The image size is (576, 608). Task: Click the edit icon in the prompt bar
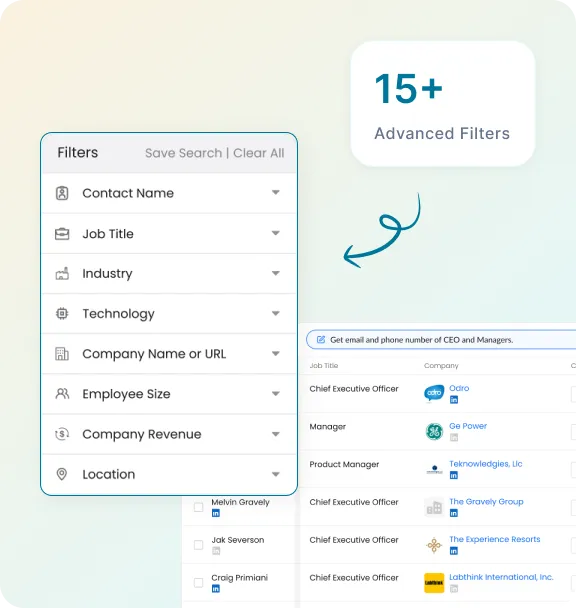click(x=321, y=340)
